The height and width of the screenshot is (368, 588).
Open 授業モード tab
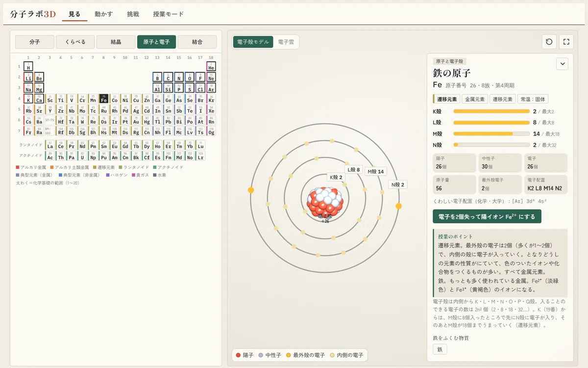pos(168,14)
